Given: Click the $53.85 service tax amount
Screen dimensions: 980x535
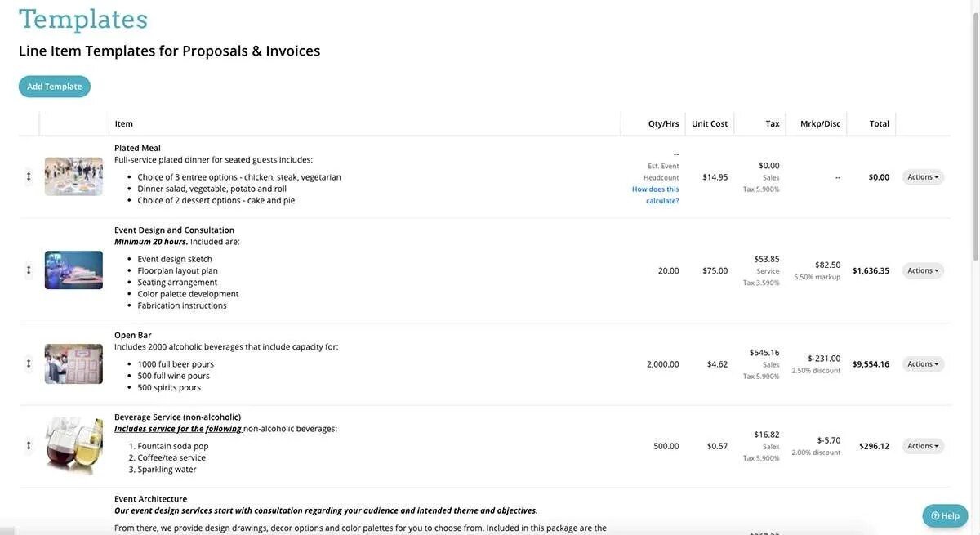Looking at the screenshot, I should tap(767, 259).
